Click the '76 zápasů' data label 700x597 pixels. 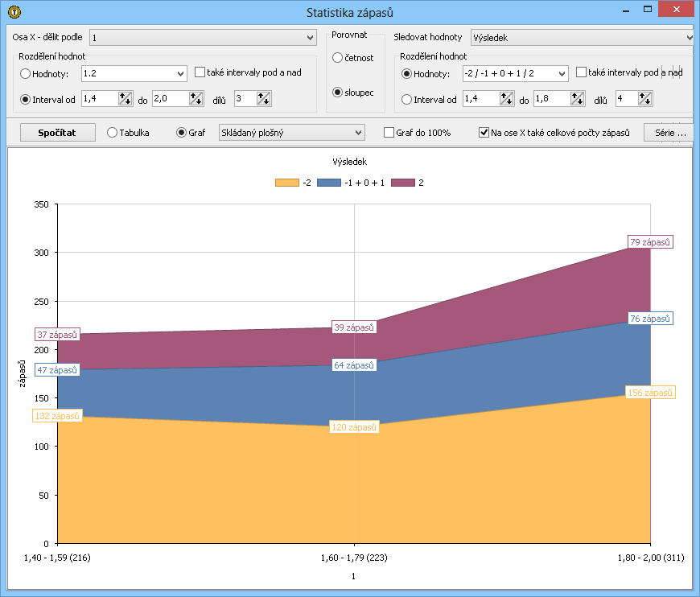pyautogui.click(x=650, y=319)
